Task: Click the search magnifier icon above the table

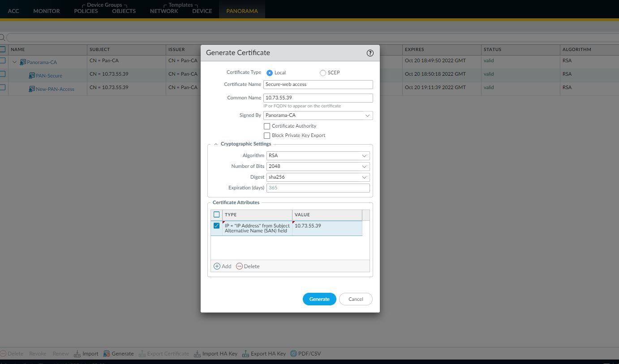Action: [x=2, y=38]
